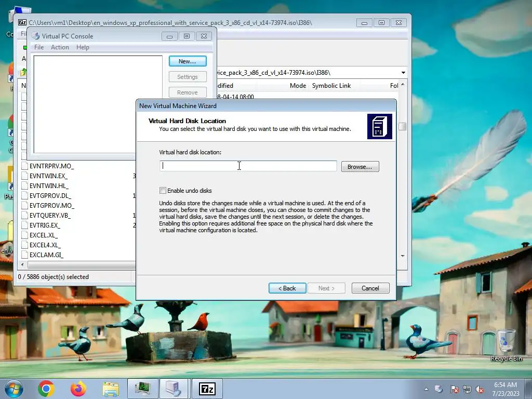Select the Recycle Bin desktop icon
This screenshot has height=399, width=532.
coord(506,345)
